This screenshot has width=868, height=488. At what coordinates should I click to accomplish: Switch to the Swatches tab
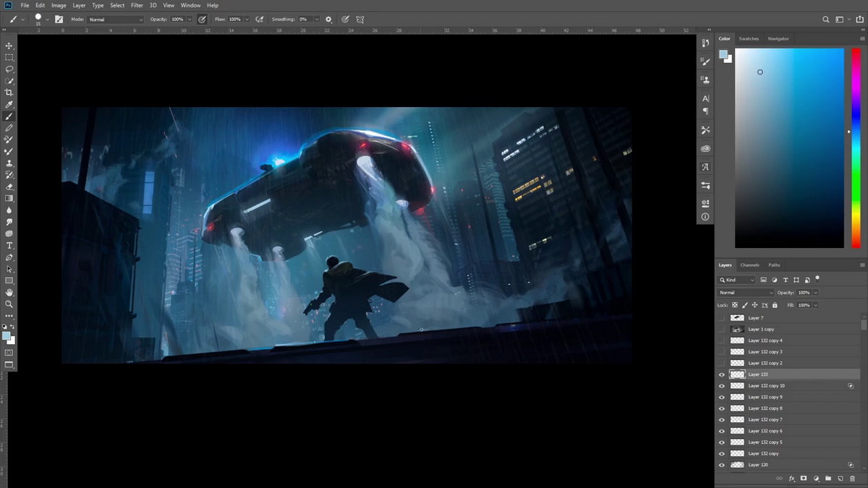click(x=749, y=38)
